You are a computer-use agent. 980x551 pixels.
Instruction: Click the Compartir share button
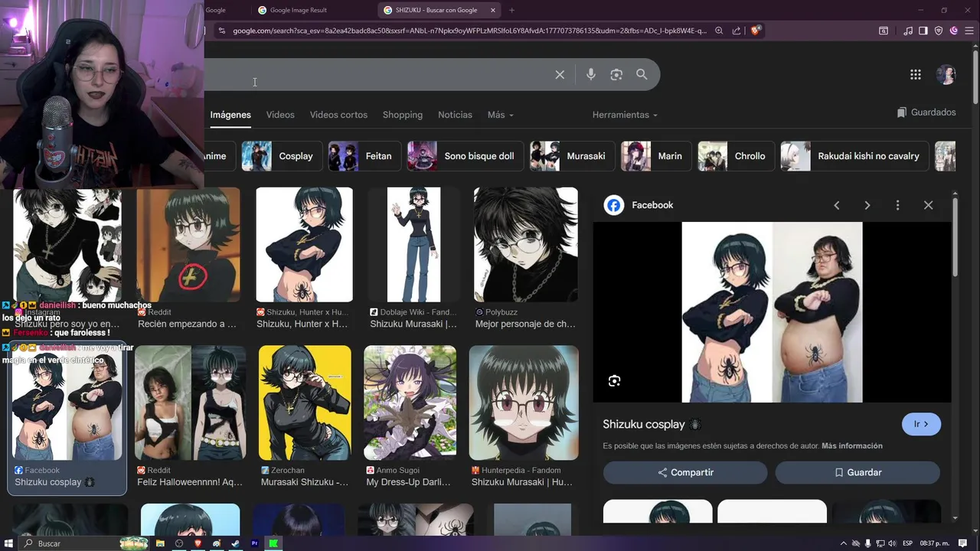(685, 472)
